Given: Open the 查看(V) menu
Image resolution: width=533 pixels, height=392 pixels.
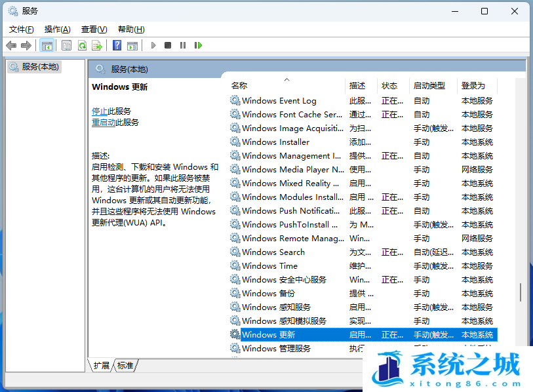Looking at the screenshot, I should (94, 29).
